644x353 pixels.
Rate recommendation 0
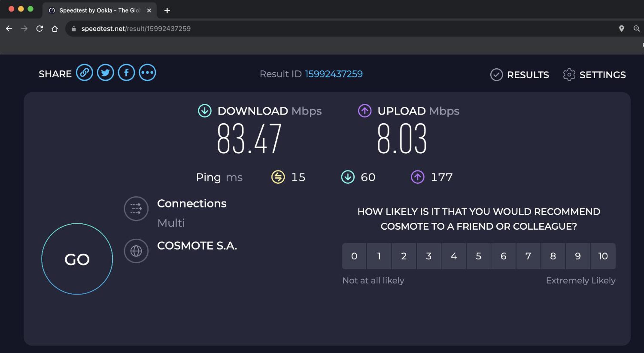point(354,256)
